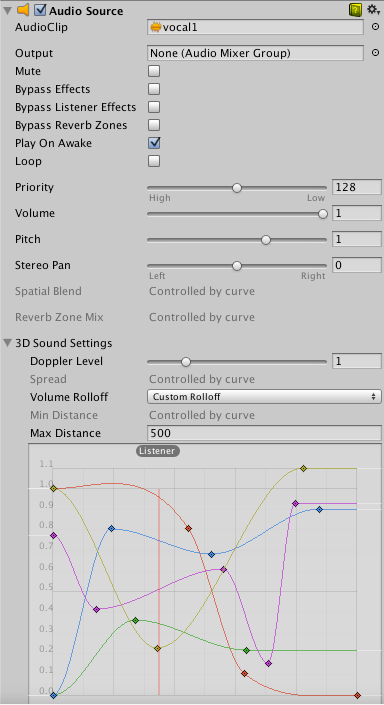Toggle Bypass Reverb Zones checkbox
Viewport: 384px width, 705px height.
(x=154, y=125)
